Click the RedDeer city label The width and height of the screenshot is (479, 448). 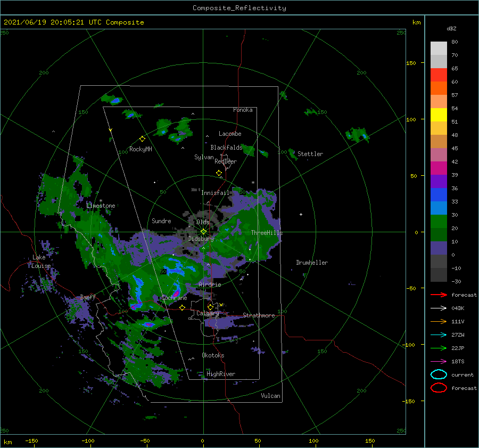click(x=226, y=161)
